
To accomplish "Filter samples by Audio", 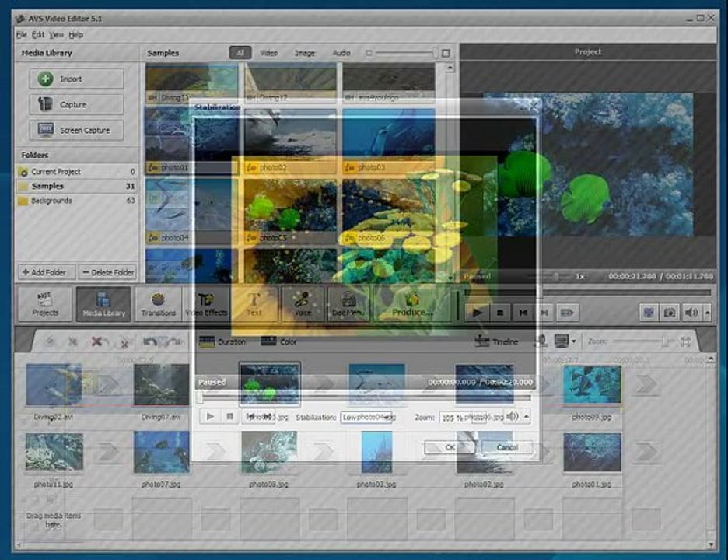I will [341, 53].
